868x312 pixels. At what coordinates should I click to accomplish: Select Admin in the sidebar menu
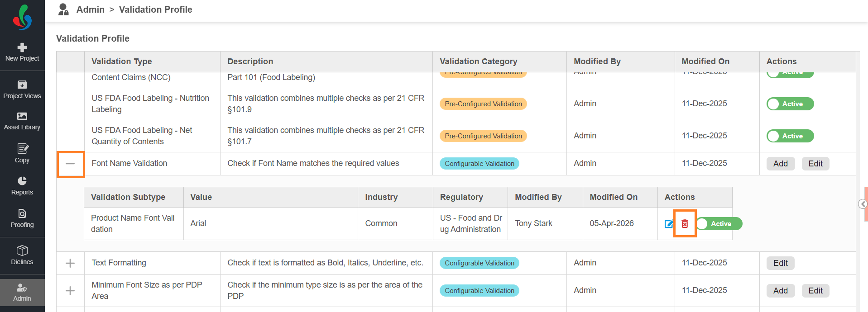22,293
